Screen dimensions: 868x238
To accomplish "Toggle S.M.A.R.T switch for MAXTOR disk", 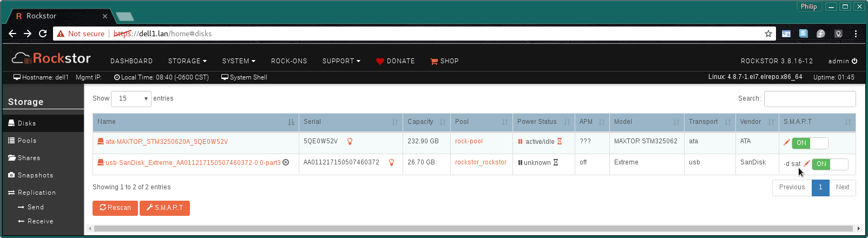I will point(810,143).
